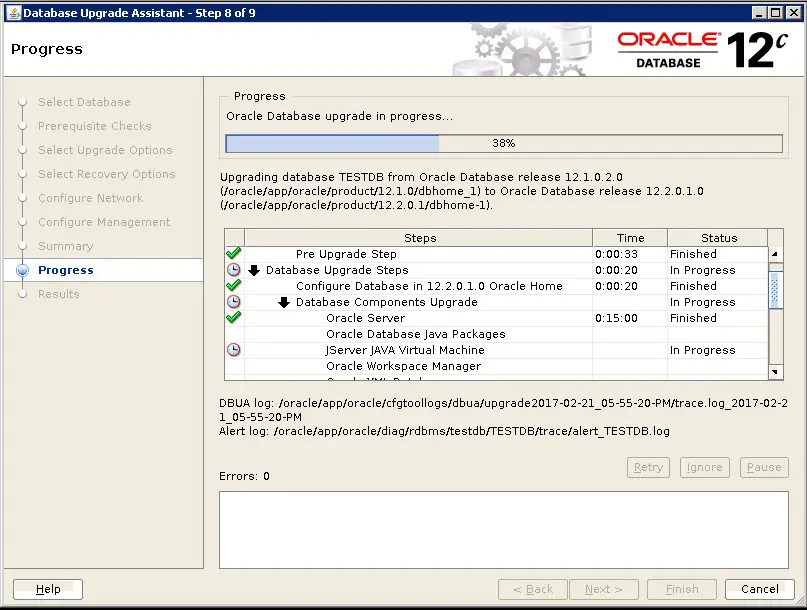807x610 pixels.
Task: Select the JServer JAVA Virtual Machine row text
Action: point(405,350)
